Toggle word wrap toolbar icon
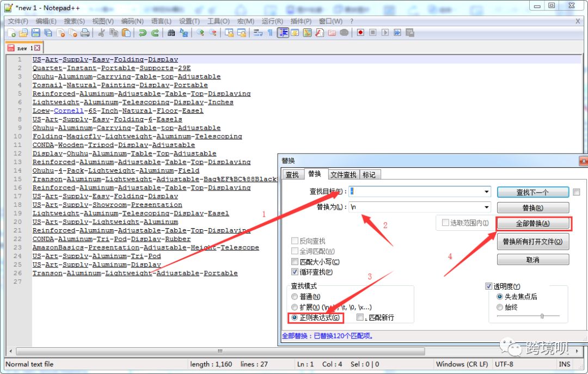The height and width of the screenshot is (374, 588). [x=258, y=33]
